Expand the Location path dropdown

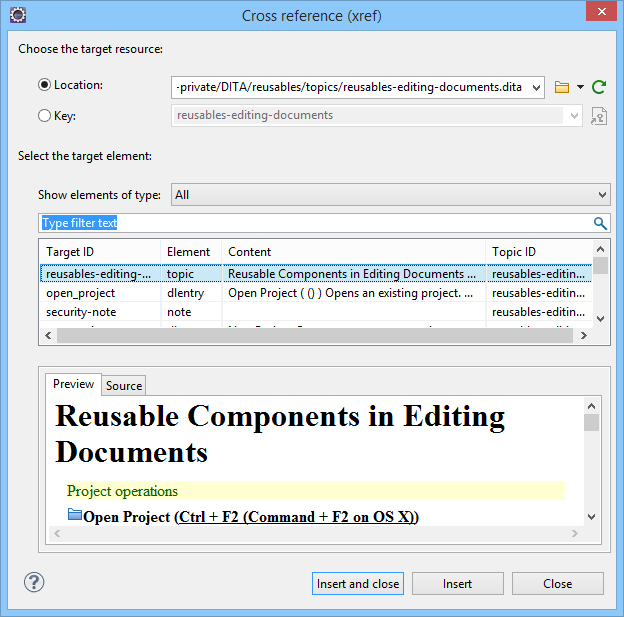(x=537, y=88)
